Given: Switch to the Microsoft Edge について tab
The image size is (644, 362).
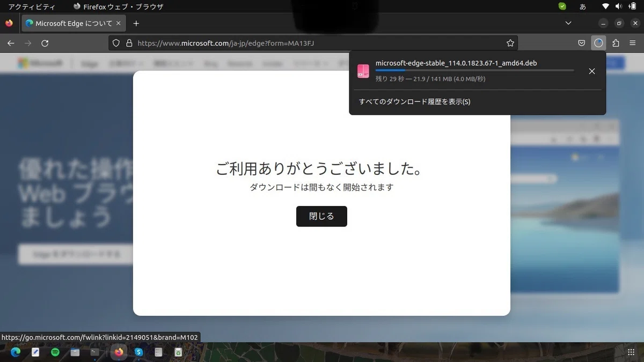Looking at the screenshot, I should pos(73,24).
